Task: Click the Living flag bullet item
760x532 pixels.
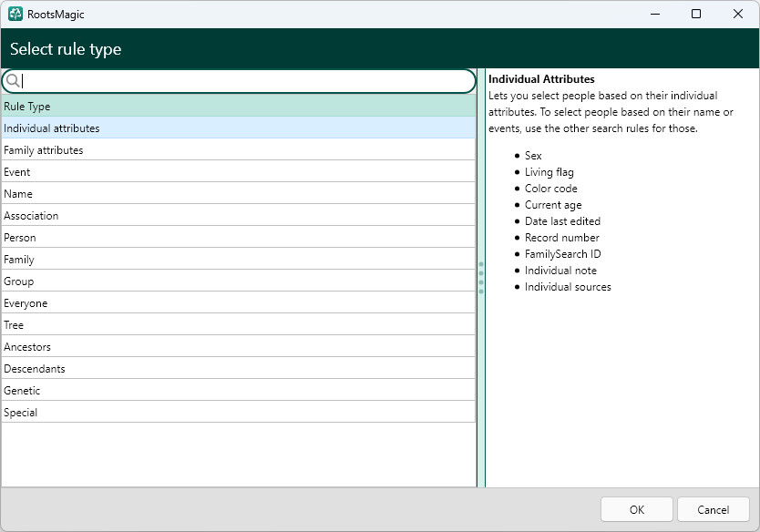Action: click(x=549, y=172)
